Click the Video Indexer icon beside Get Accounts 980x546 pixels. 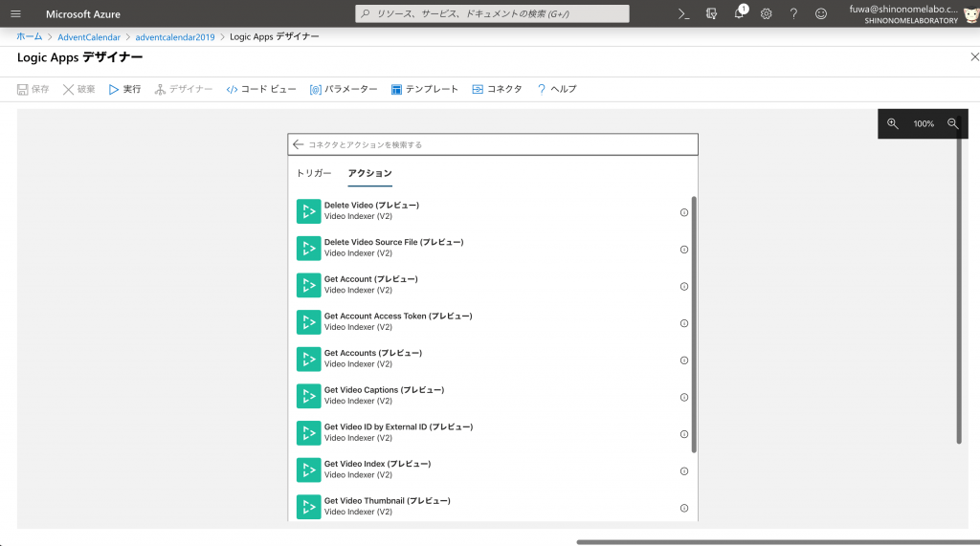308,359
